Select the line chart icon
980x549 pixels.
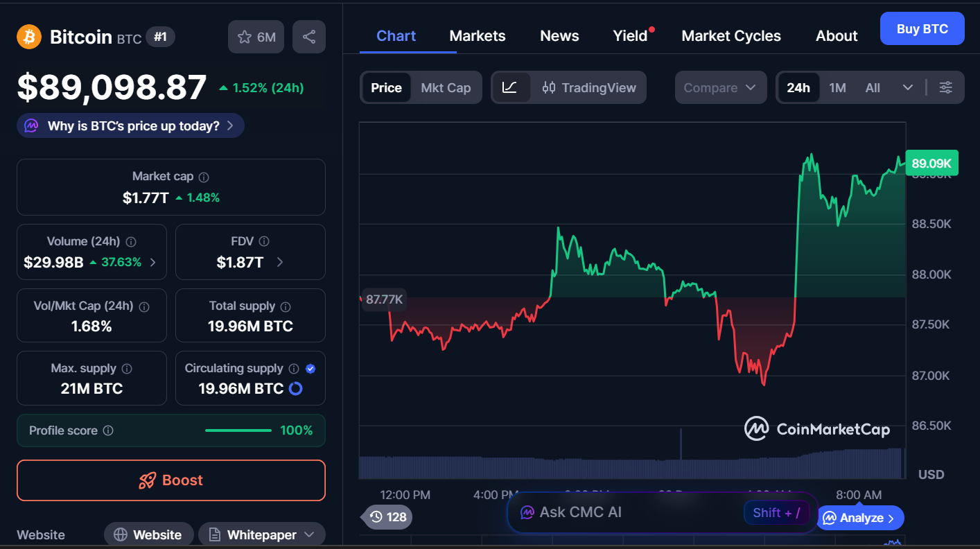(x=511, y=87)
